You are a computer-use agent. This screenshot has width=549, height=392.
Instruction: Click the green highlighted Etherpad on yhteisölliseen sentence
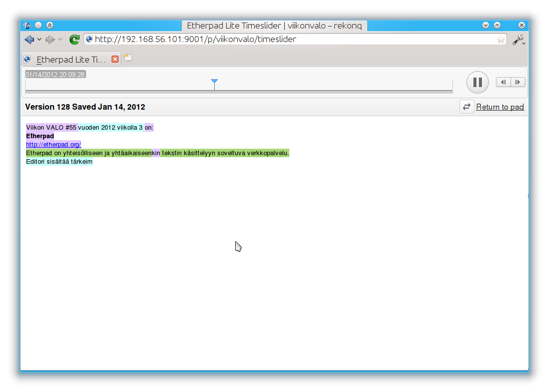point(158,153)
